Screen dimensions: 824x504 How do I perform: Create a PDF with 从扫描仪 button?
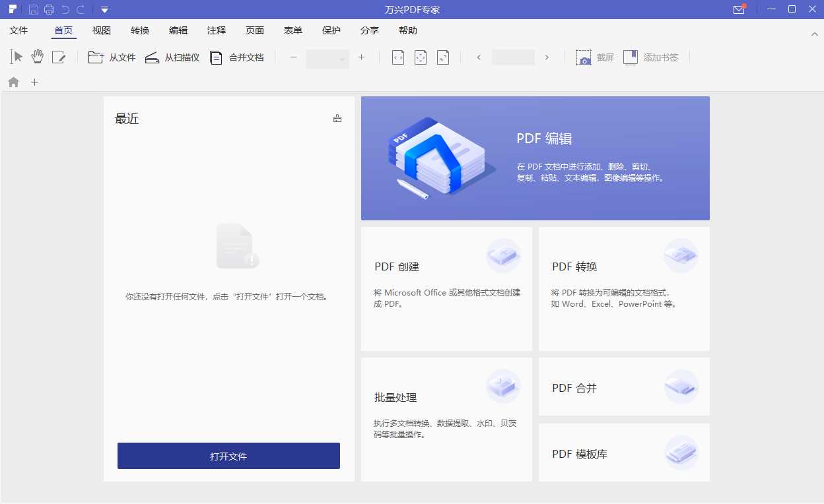point(172,57)
